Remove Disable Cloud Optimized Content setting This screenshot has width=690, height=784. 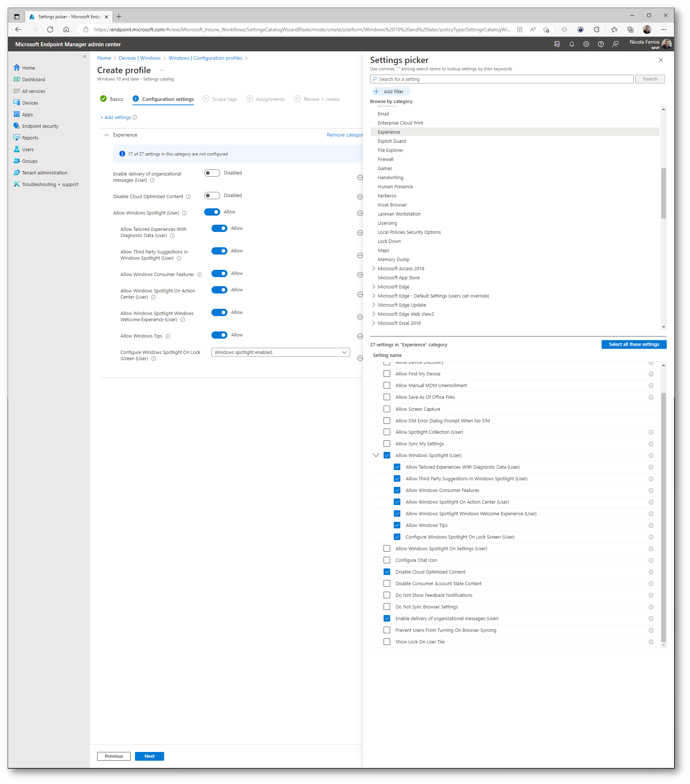click(x=360, y=197)
